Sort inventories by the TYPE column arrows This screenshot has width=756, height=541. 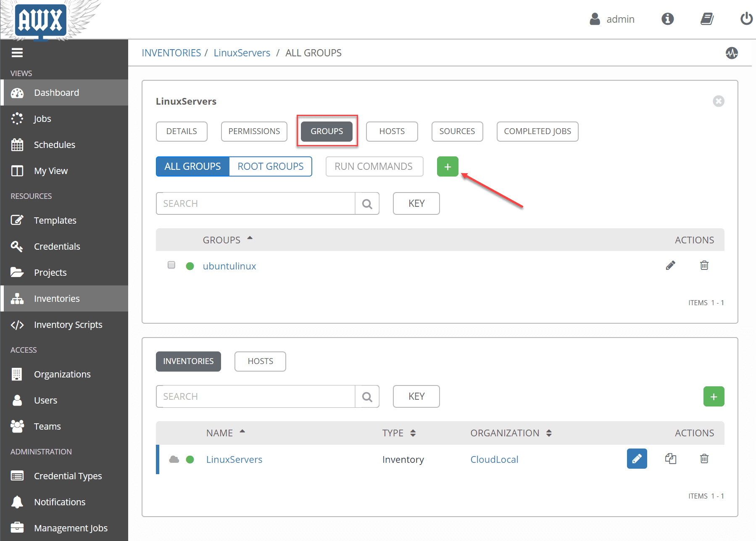point(414,433)
